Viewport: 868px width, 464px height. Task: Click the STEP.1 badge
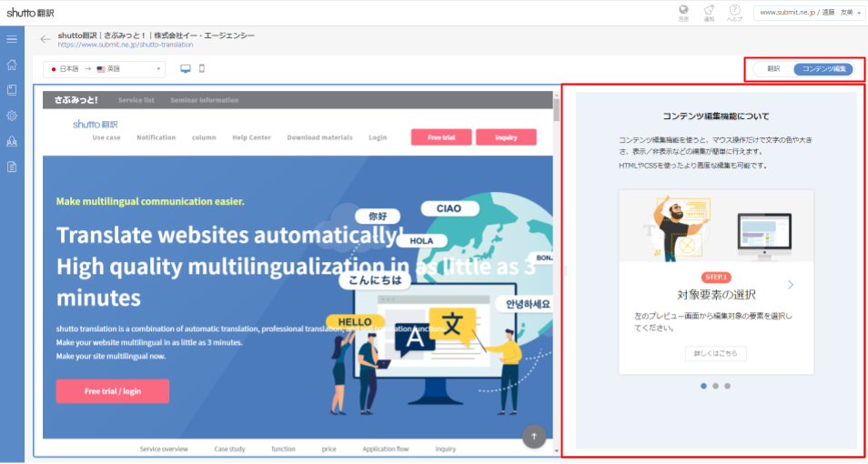716,277
